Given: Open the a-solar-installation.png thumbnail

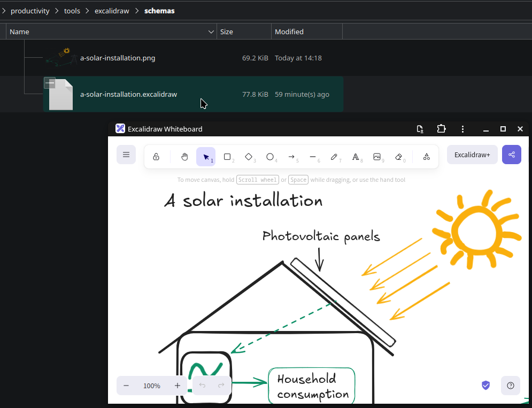Looking at the screenshot, I should pyautogui.click(x=60, y=58).
